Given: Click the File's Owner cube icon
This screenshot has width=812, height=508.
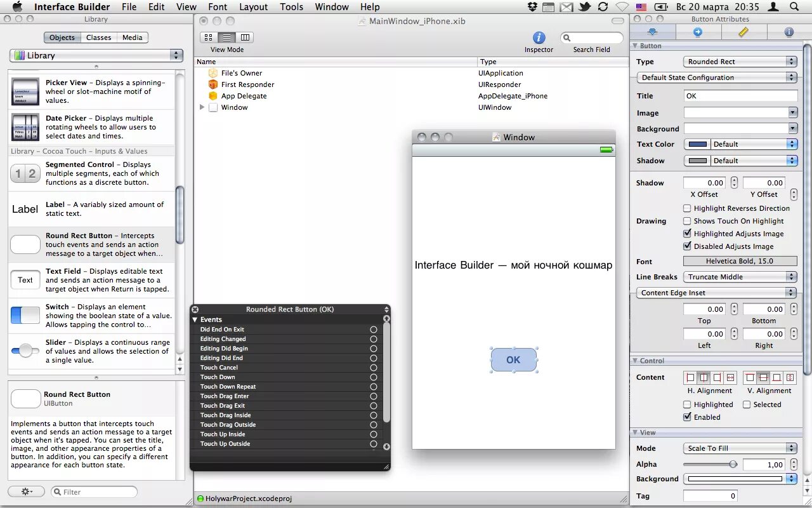Looking at the screenshot, I should pos(213,73).
